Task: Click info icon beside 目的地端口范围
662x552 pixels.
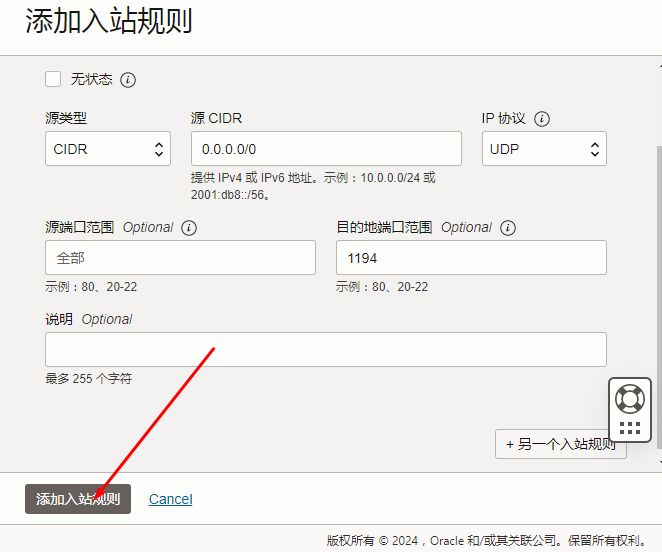Action: point(508,228)
